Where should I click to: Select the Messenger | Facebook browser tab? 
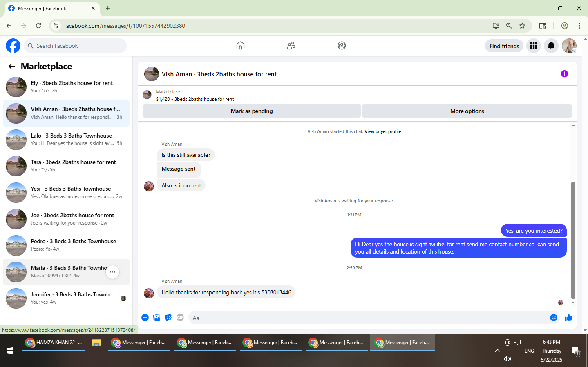[51, 8]
